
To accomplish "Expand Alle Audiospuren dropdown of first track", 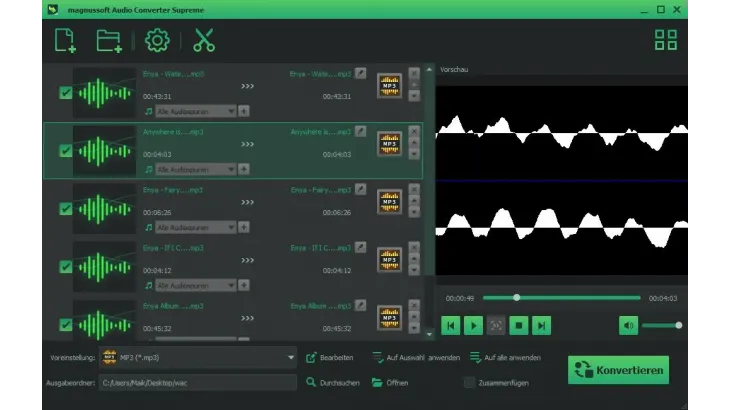I will coord(231,112).
